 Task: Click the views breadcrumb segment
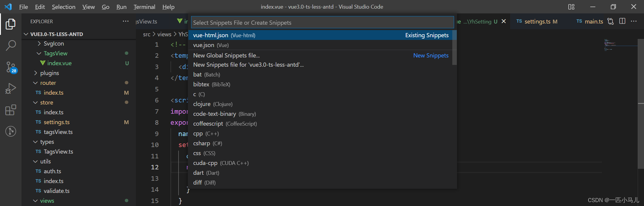pyautogui.click(x=164, y=34)
